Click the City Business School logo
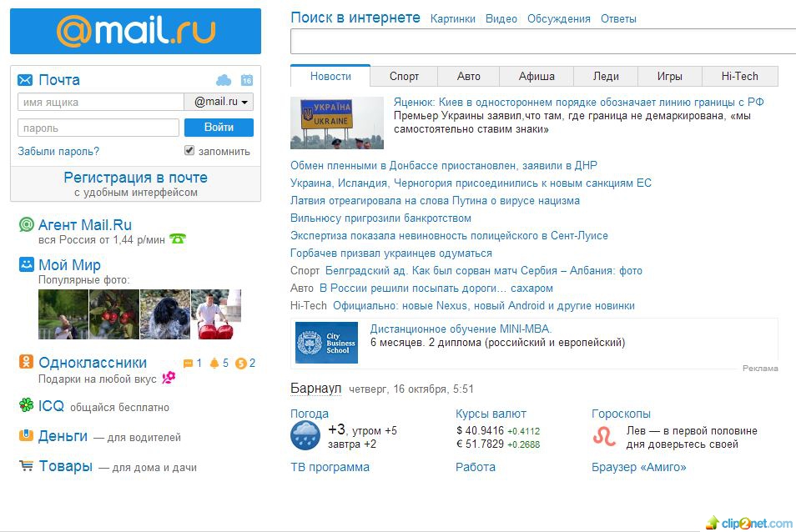This screenshot has height=532, width=796. pos(326,343)
